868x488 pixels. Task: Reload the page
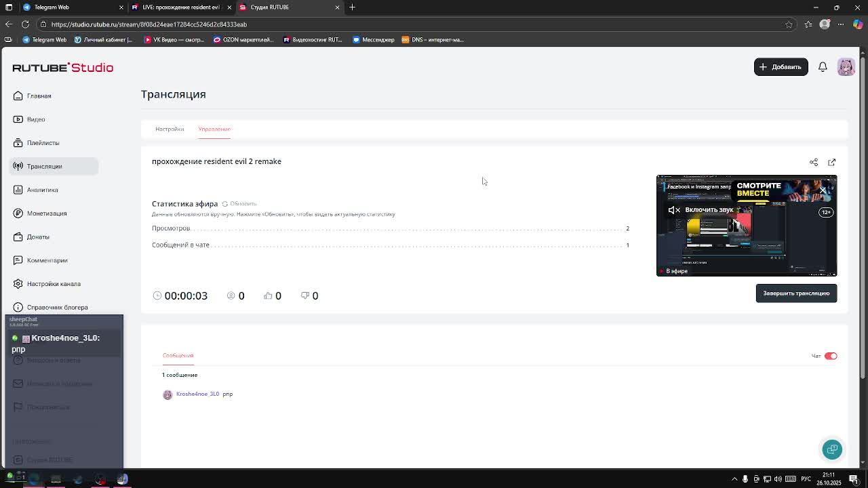(x=25, y=24)
